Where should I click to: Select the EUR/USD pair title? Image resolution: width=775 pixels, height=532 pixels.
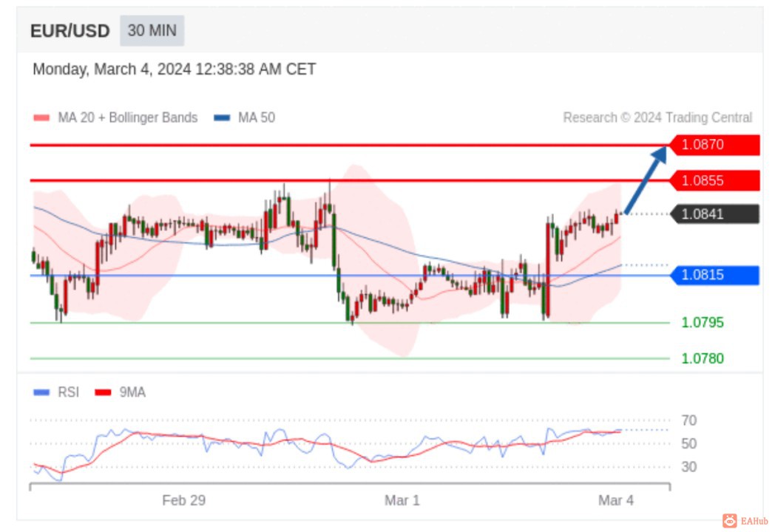pyautogui.click(x=70, y=31)
